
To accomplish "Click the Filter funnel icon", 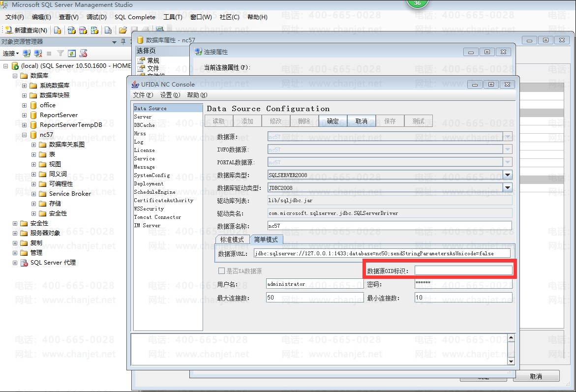I will [61, 54].
